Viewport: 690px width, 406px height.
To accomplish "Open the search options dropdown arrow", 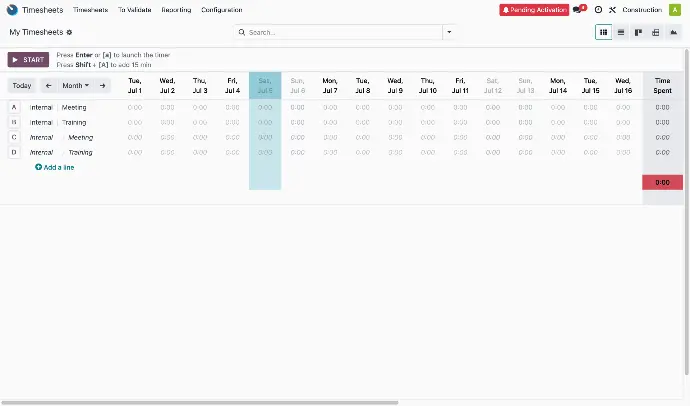I will pyautogui.click(x=448, y=32).
